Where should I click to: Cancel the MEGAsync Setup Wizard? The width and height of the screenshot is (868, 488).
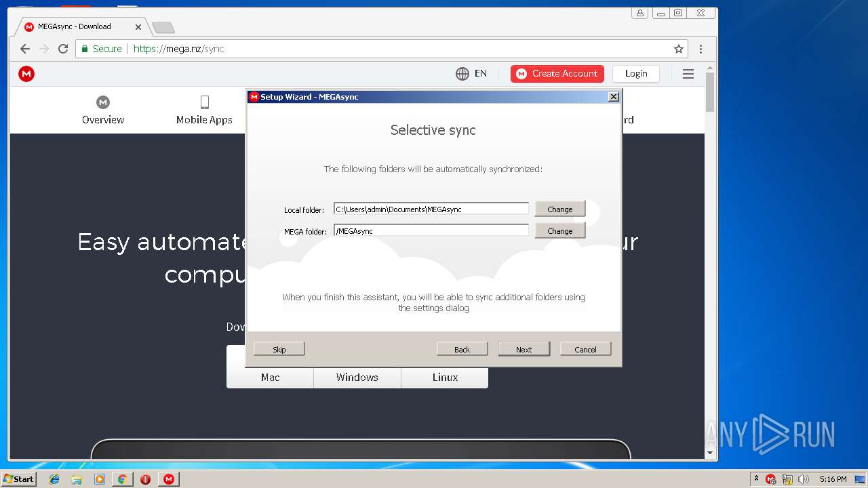point(585,349)
